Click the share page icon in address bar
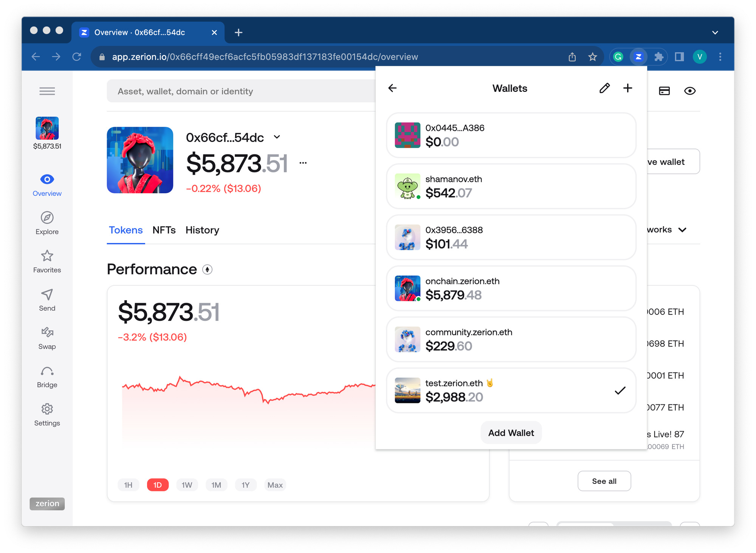This screenshot has height=553, width=756. click(x=572, y=57)
